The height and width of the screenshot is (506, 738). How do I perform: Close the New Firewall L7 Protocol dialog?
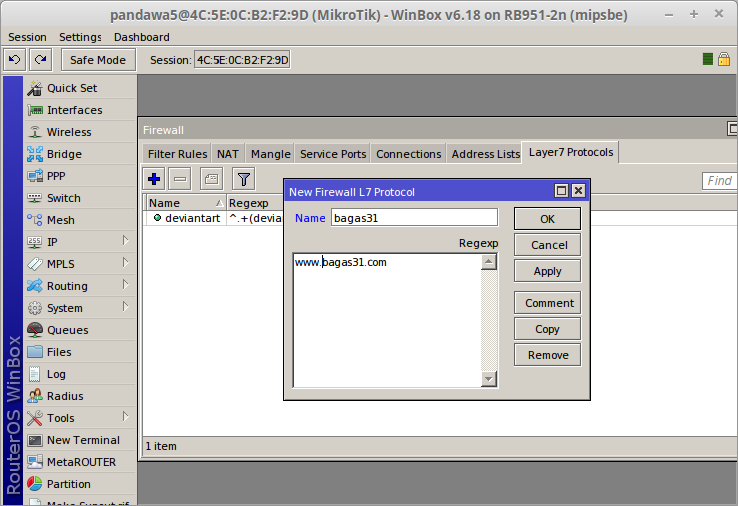tap(578, 191)
